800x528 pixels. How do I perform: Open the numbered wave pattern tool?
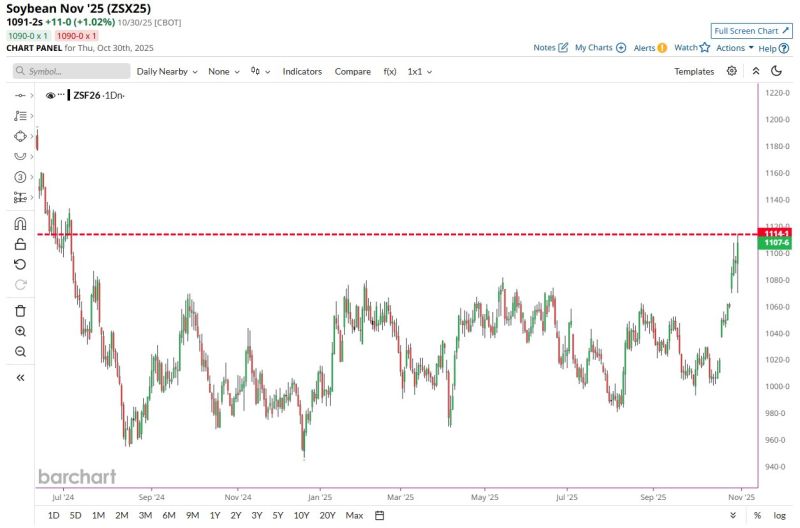[x=20, y=177]
